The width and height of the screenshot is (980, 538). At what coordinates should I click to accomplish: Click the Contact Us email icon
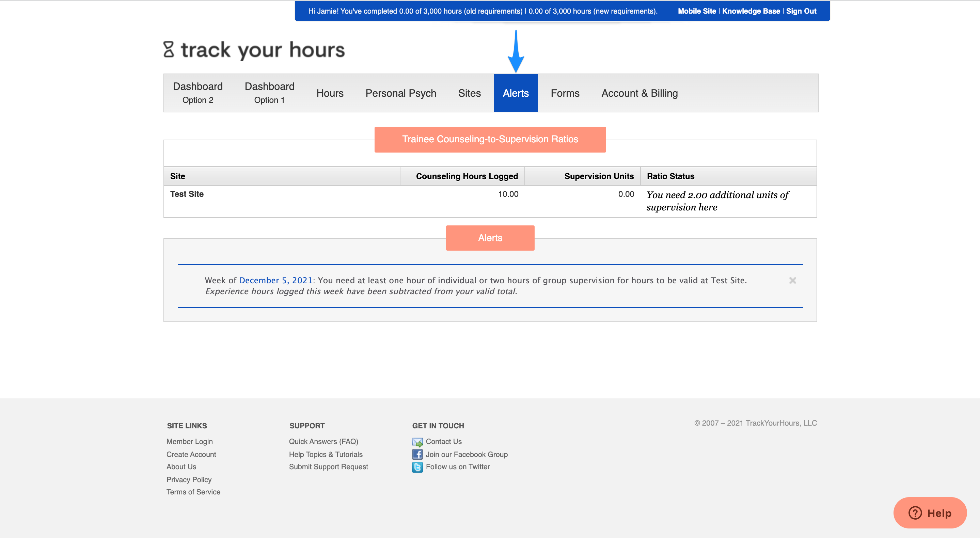click(417, 442)
